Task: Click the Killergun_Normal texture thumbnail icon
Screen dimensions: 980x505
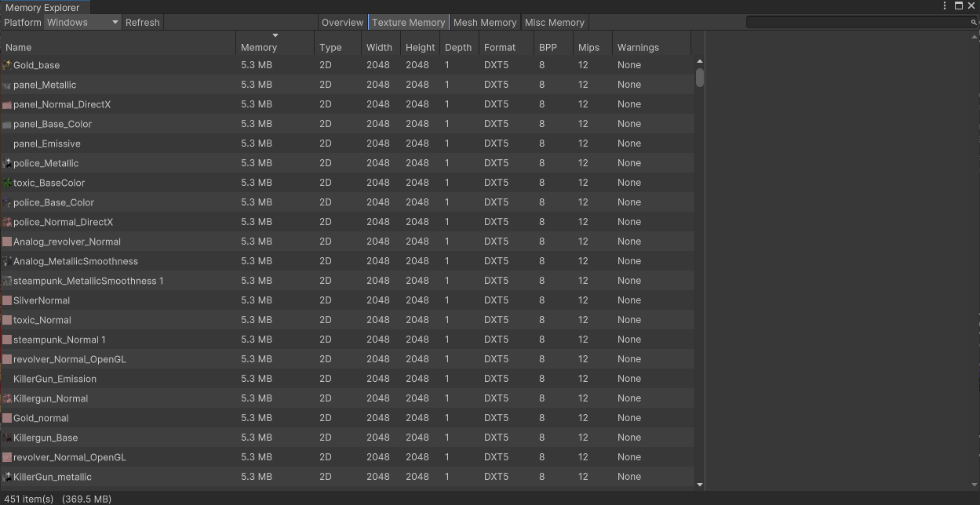Action: (7, 398)
